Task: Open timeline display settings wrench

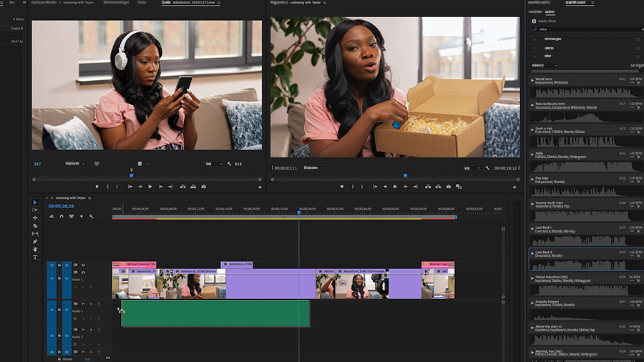Action: coord(91,216)
